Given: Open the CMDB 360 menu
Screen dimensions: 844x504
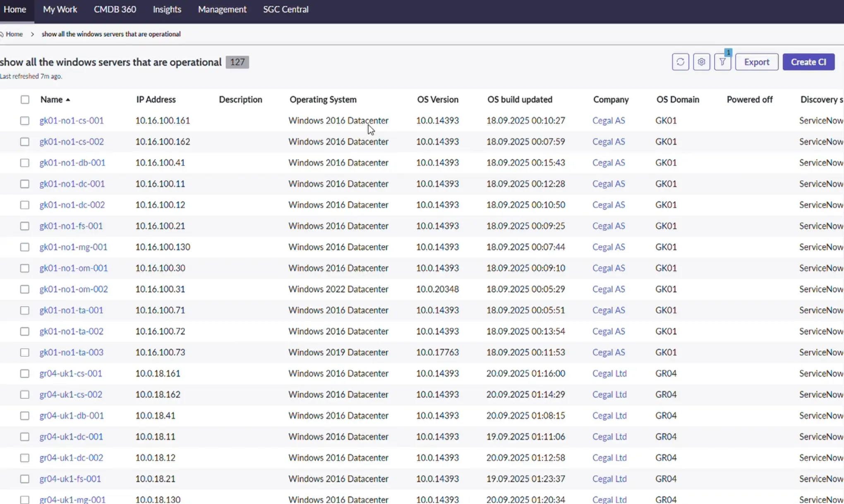Looking at the screenshot, I should (x=115, y=10).
